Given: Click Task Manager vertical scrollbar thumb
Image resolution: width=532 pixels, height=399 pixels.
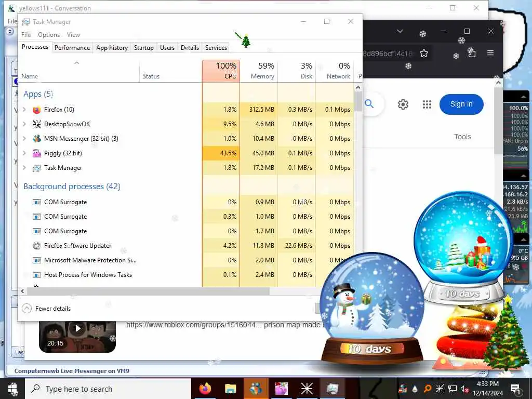Looking at the screenshot, I should (358, 101).
